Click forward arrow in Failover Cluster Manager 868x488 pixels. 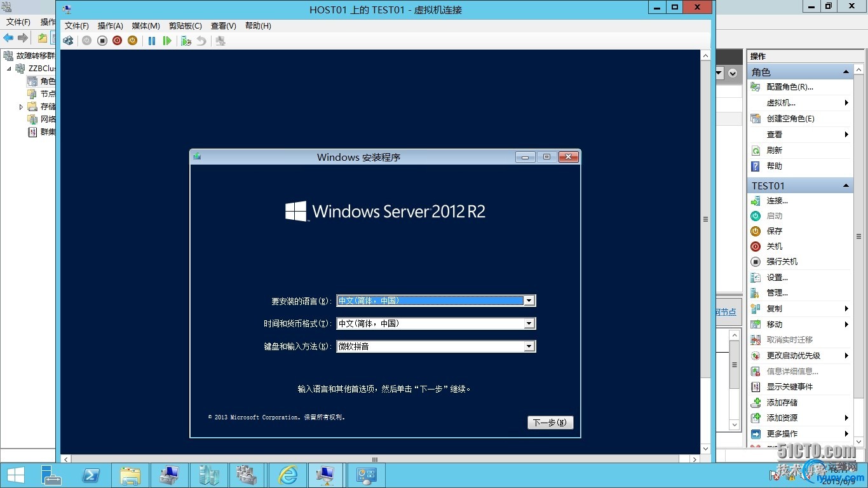[x=23, y=38]
